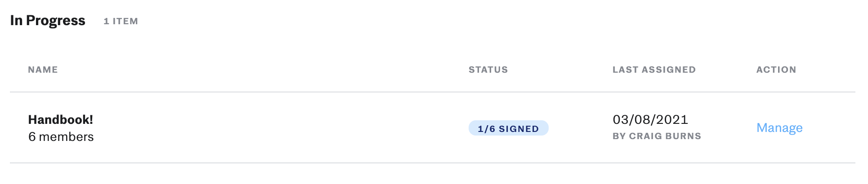The width and height of the screenshot is (868, 184).
Task: Click the 1/6 SIGNED status badge
Action: (x=508, y=128)
